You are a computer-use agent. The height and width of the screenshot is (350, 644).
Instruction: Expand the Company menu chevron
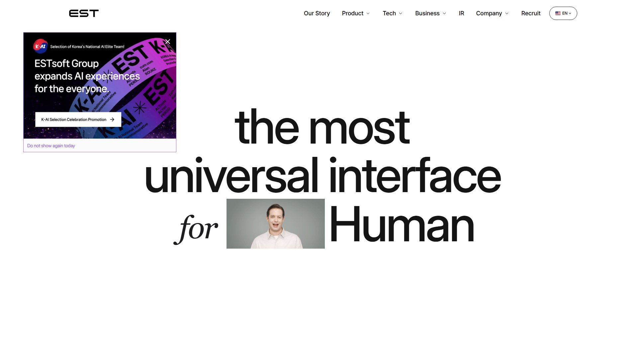[x=507, y=13]
